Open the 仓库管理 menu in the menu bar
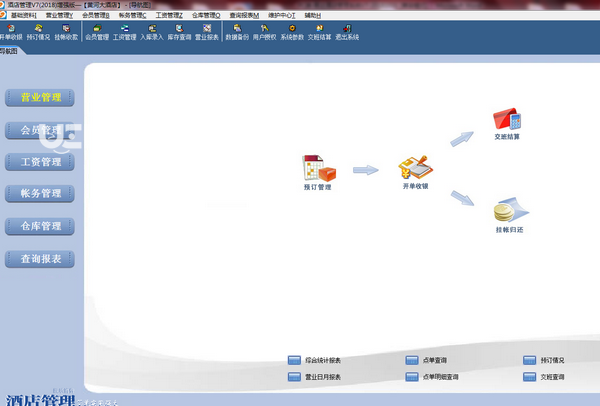The height and width of the screenshot is (406, 600). click(x=206, y=15)
